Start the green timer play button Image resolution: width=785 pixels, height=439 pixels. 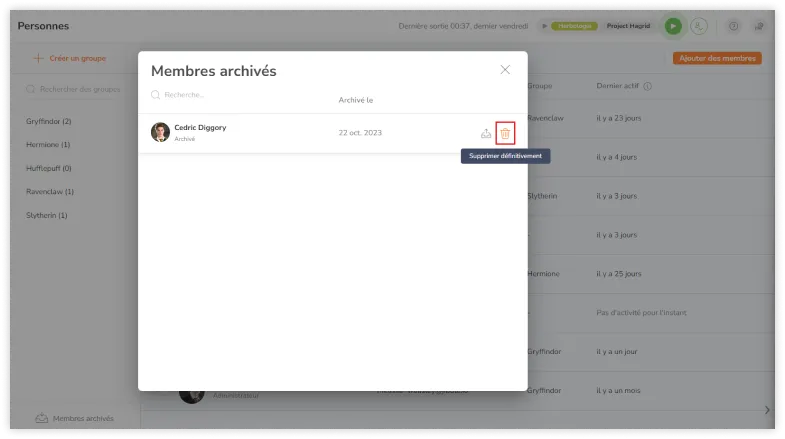pos(673,27)
